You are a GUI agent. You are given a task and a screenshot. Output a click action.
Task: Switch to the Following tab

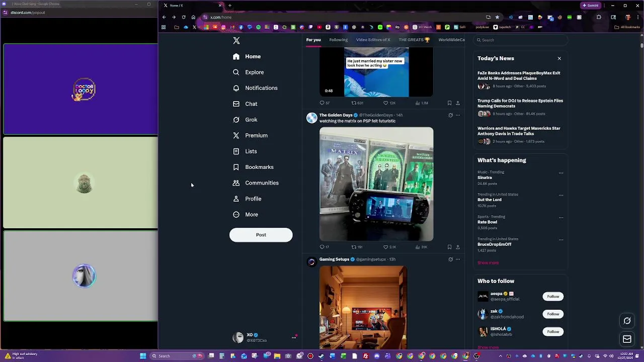point(339,40)
